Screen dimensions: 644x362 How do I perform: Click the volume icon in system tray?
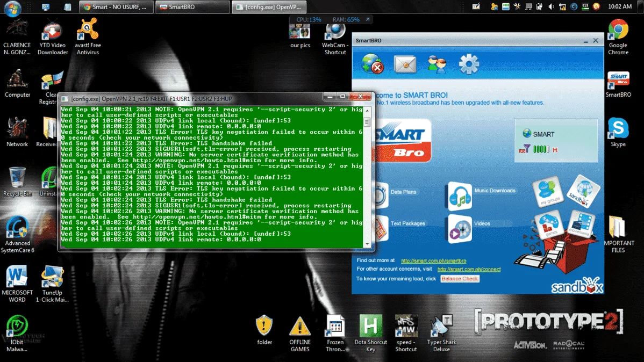point(551,6)
